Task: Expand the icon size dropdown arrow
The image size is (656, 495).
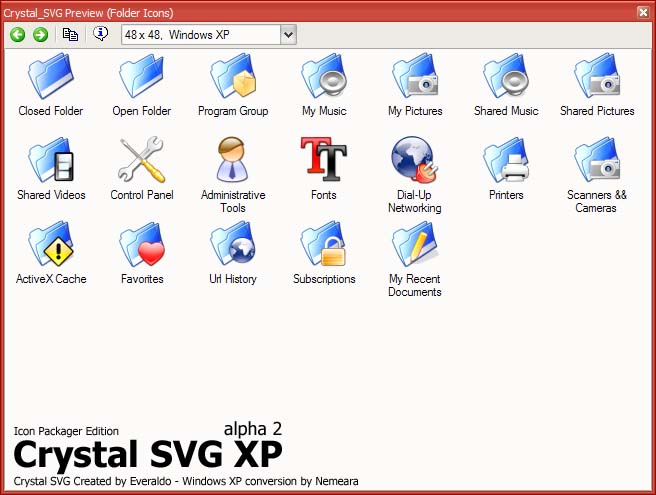Action: point(288,35)
